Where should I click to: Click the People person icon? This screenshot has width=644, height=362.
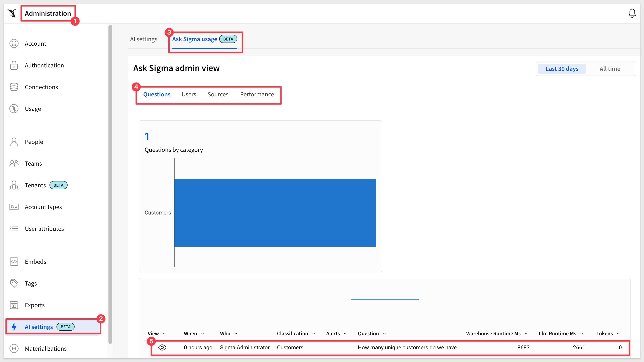tap(14, 142)
